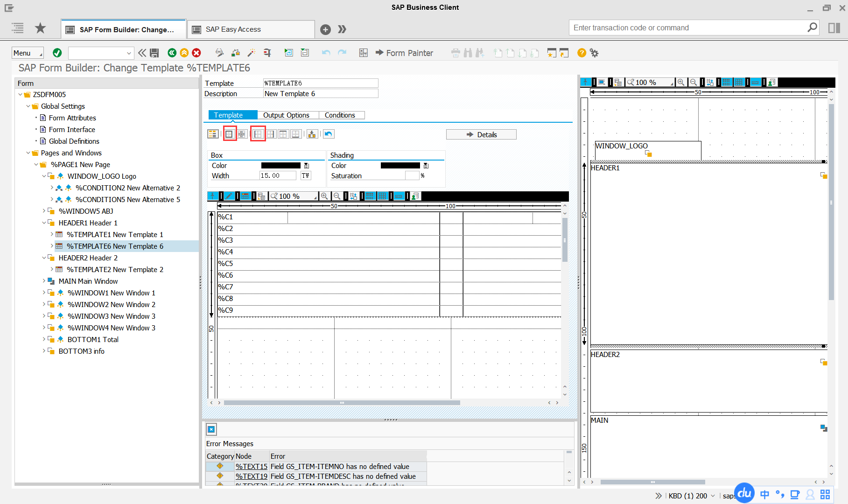Zoom out within the Form Painter page preview
The height and width of the screenshot is (504, 848).
(x=694, y=82)
